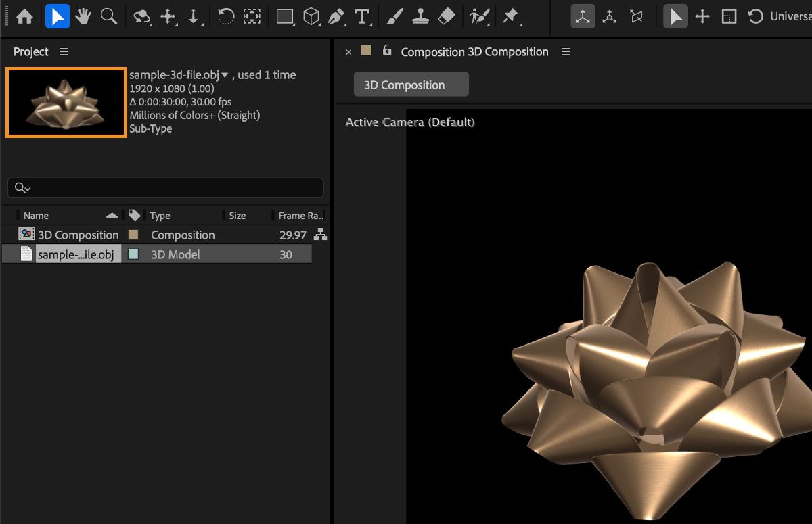Select the Zoom magnifier tool
This screenshot has height=524, width=812.
[108, 17]
